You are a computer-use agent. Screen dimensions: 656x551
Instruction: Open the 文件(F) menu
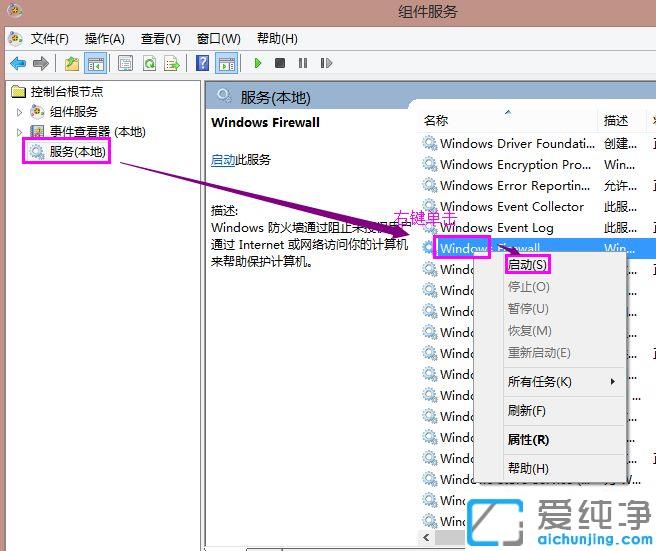tap(49, 39)
